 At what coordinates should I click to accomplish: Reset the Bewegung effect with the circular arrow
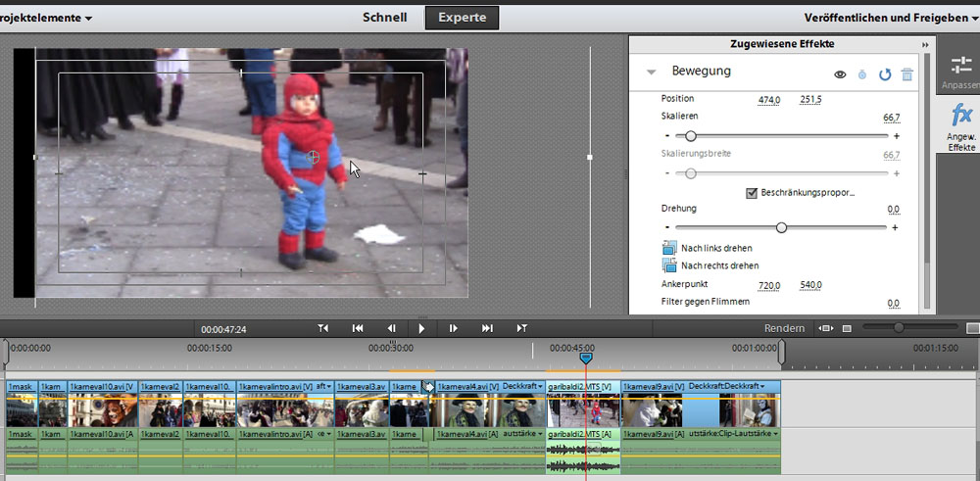pos(885,75)
